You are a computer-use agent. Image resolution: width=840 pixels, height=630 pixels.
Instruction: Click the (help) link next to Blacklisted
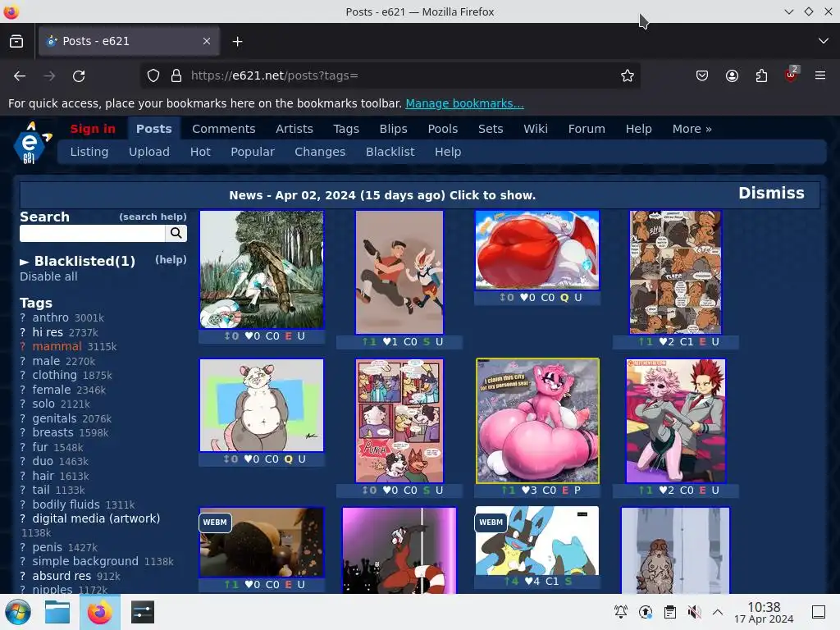pos(171,259)
